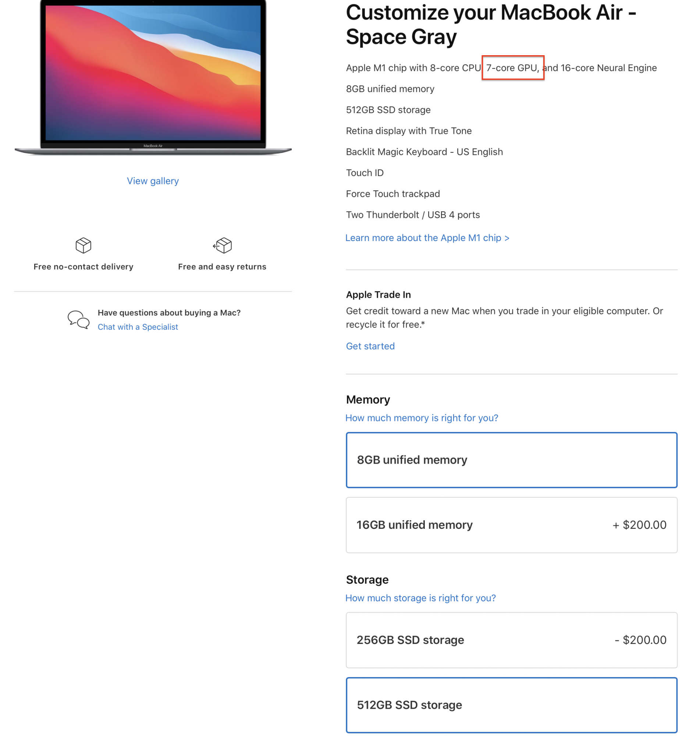Click Get started under Apple Trade In
This screenshot has height=736, width=700.
[x=370, y=346]
